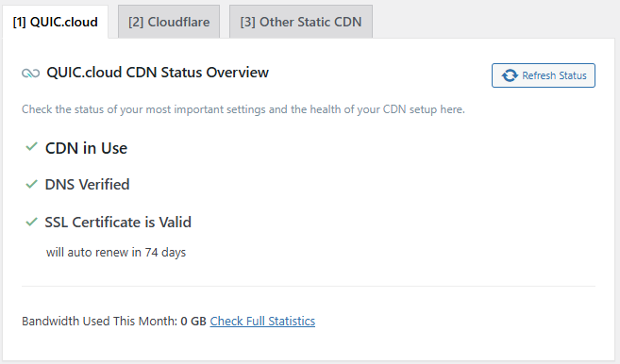Click the QUIC.cloud CDN Status Overview heading
Image resolution: width=620 pixels, height=364 pixels.
tap(158, 73)
